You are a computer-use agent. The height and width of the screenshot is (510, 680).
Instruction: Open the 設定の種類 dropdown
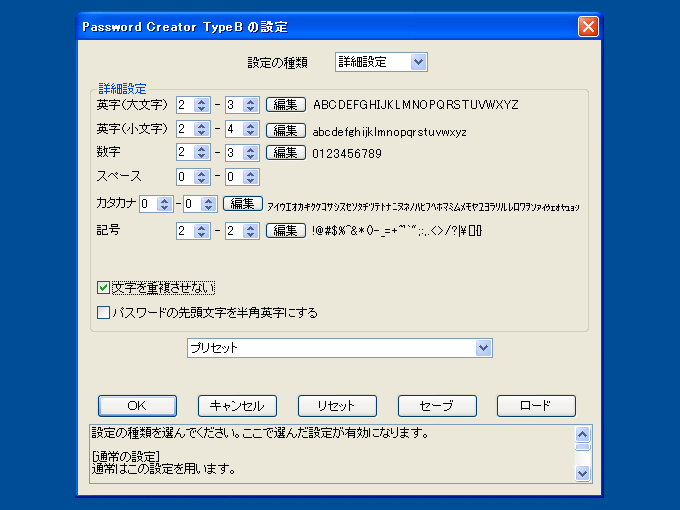381,62
